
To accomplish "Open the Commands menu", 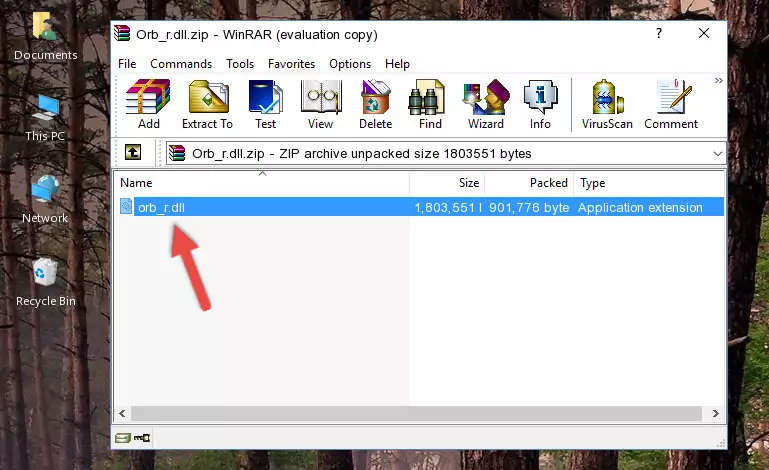I will [181, 64].
